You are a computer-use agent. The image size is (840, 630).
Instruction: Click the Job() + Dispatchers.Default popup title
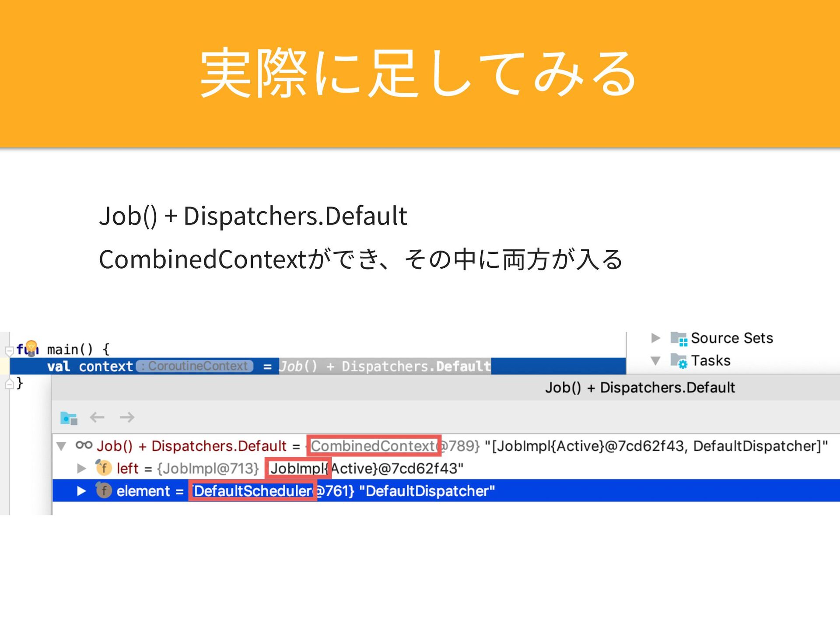[x=640, y=388]
